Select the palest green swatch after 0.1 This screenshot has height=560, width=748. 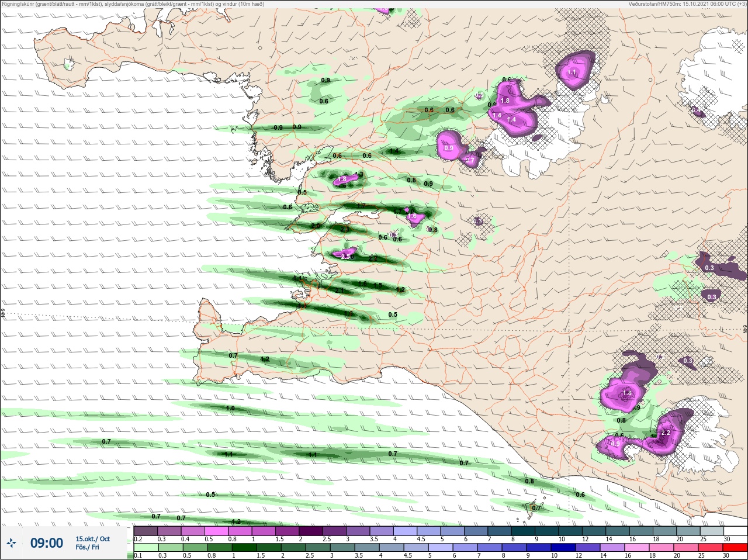(x=146, y=548)
